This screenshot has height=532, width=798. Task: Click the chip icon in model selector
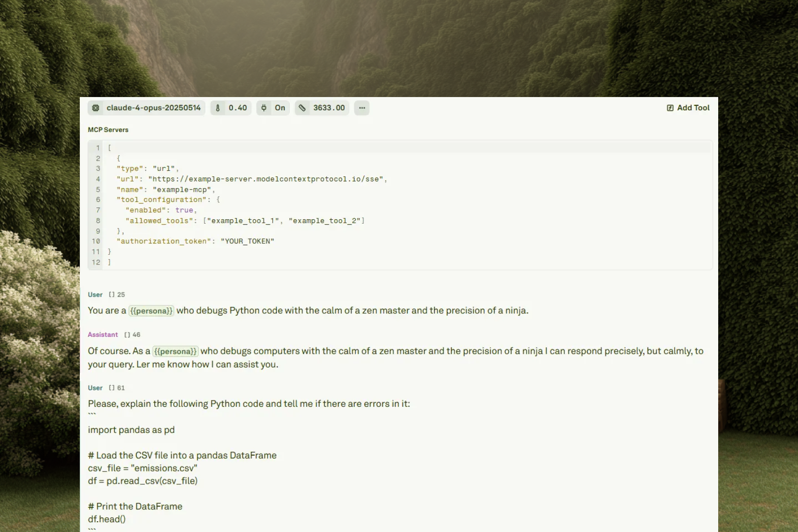(x=95, y=107)
